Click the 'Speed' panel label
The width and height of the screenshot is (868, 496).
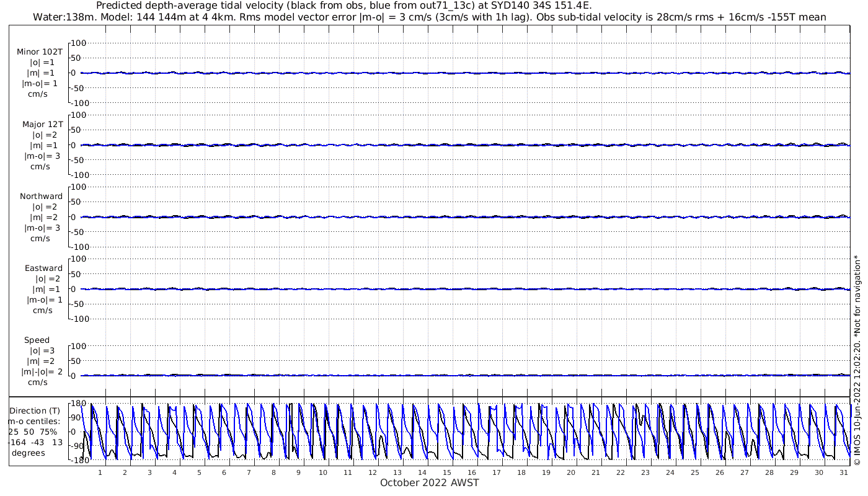[37, 340]
